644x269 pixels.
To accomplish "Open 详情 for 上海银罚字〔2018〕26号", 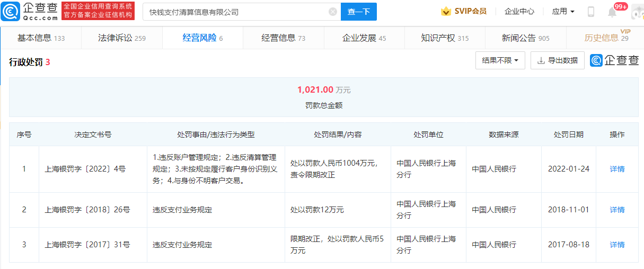I will [617, 210].
